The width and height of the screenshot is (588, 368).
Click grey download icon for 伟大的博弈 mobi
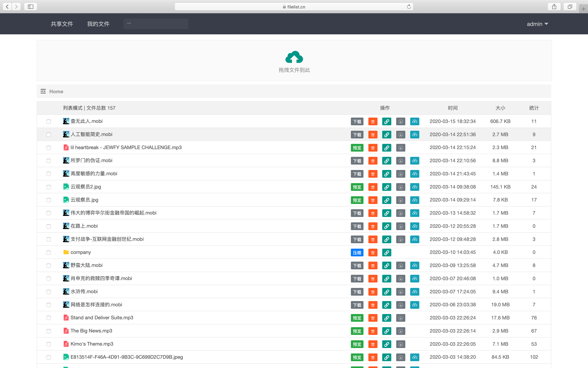pyautogui.click(x=400, y=213)
